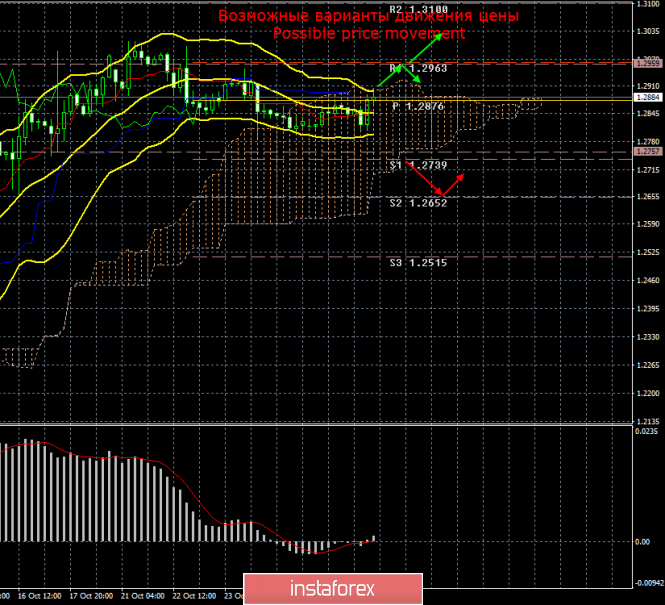Click the 1.2590 price axis value
This screenshot has width=665, height=605.
pos(648,224)
